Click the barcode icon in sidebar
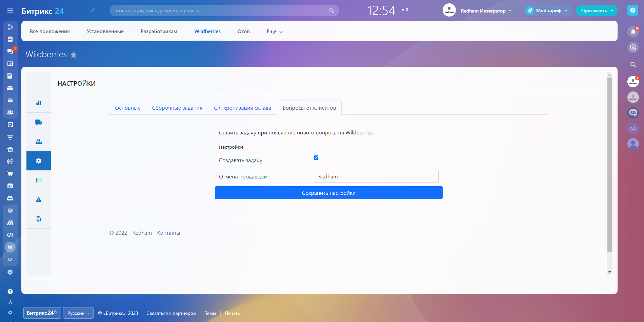644x322 pixels. [39, 180]
